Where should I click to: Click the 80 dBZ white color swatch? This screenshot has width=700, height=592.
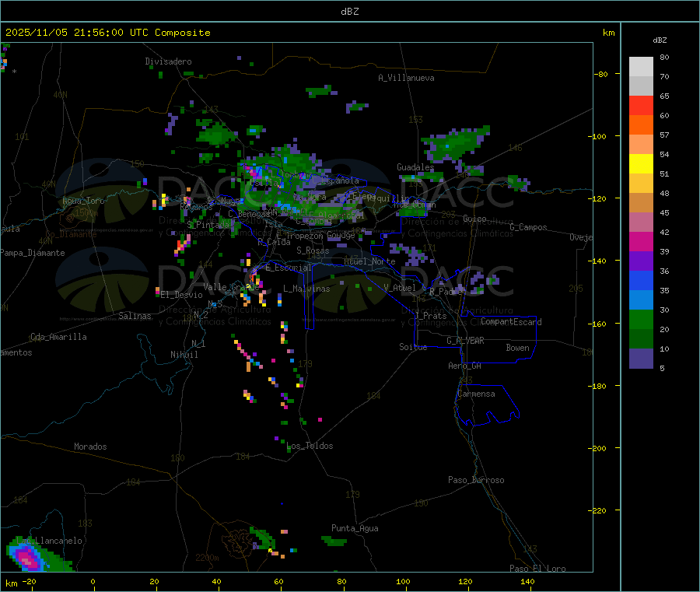tap(641, 67)
